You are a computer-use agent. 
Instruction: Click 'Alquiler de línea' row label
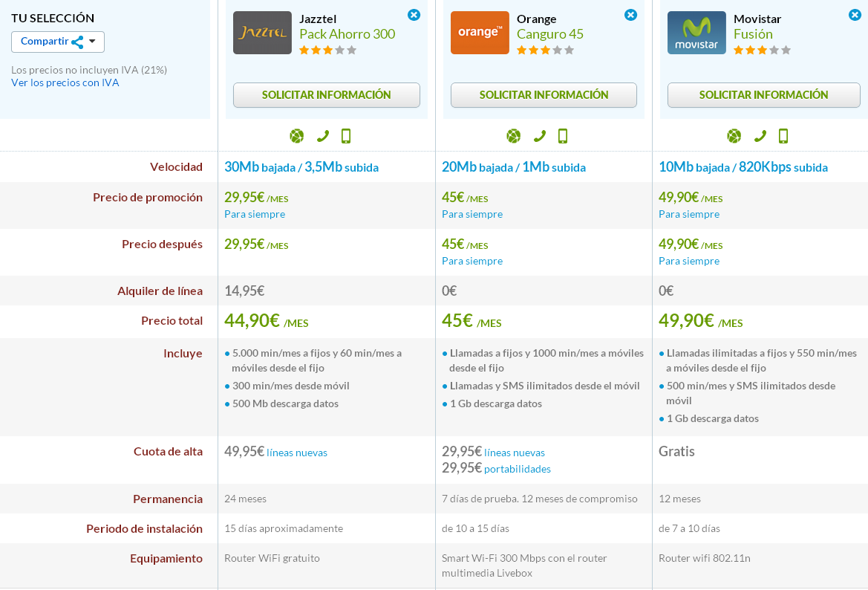(x=160, y=291)
